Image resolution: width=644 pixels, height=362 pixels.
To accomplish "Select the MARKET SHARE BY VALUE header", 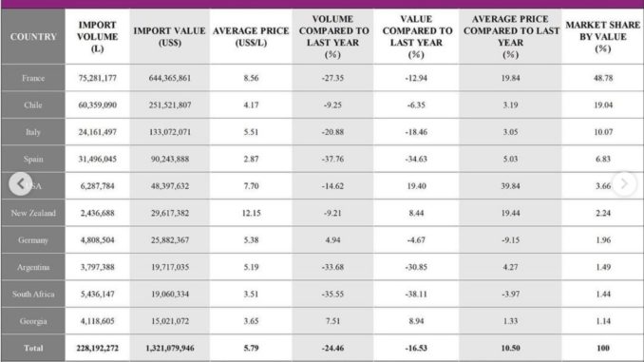I will coord(602,36).
